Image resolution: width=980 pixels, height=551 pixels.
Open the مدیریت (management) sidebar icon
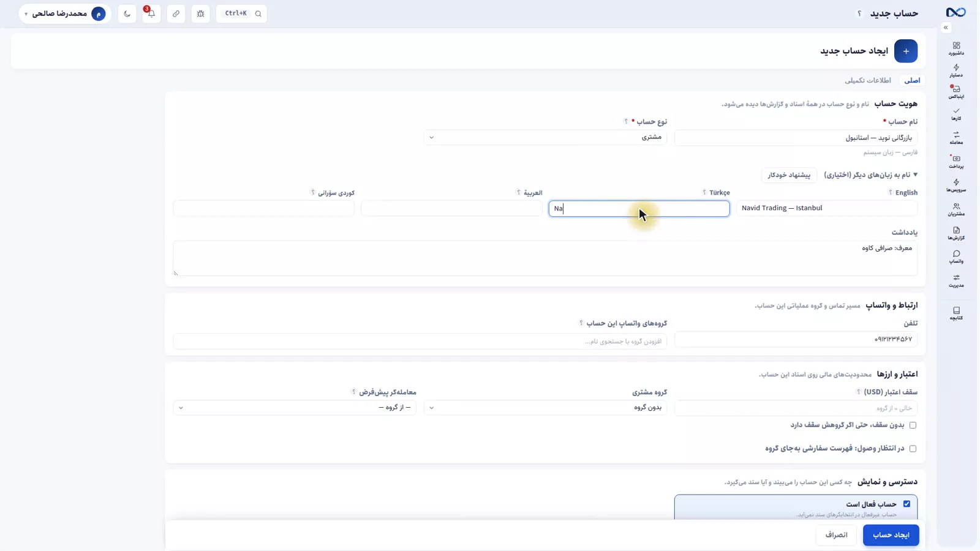click(956, 281)
